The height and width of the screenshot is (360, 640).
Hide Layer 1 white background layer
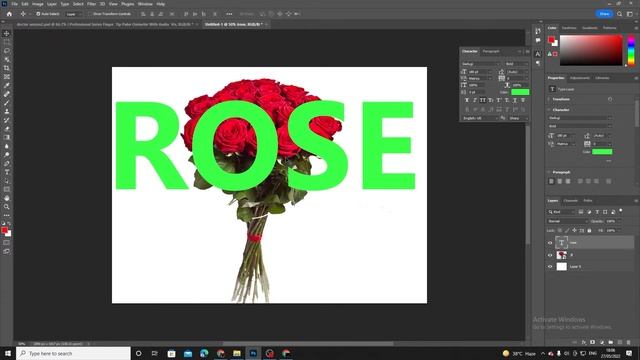(550, 267)
